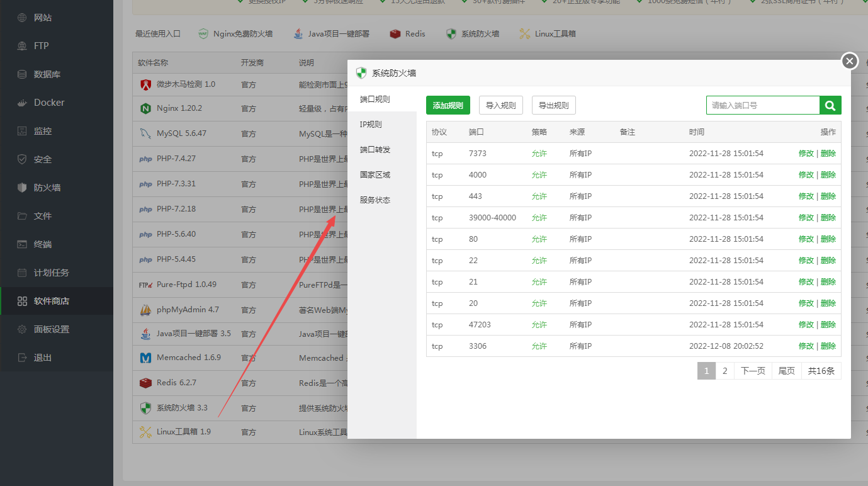Open the 端口转发 tab
868x486 pixels.
pos(382,150)
